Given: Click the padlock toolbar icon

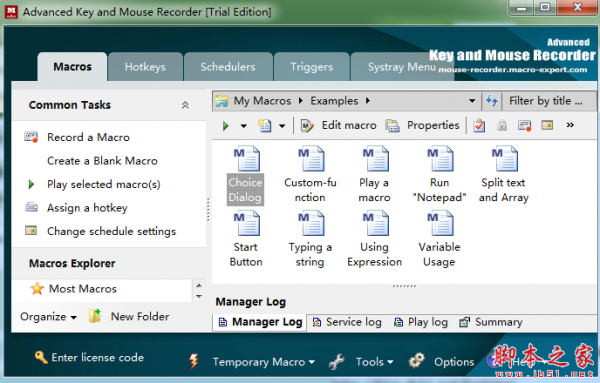Looking at the screenshot, I should coord(502,125).
